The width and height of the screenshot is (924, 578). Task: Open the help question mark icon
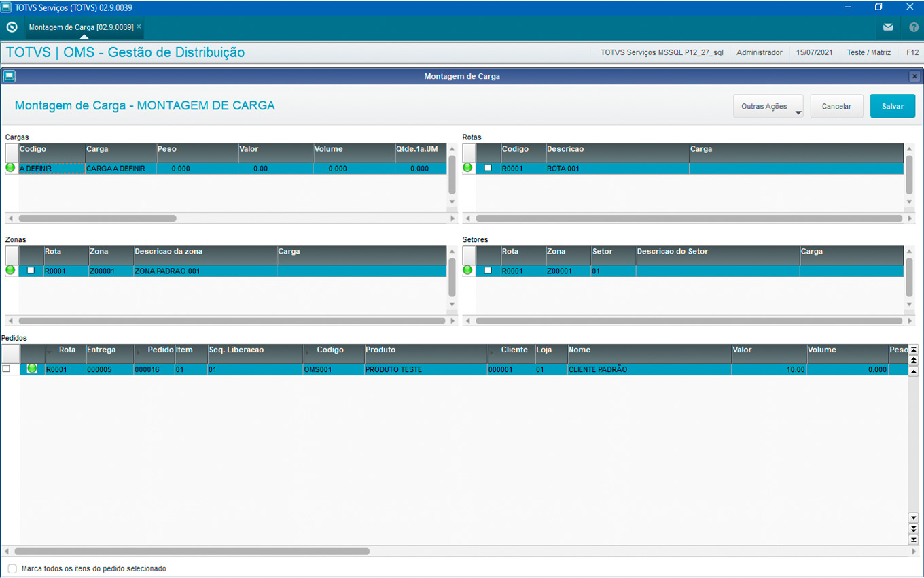point(914,27)
